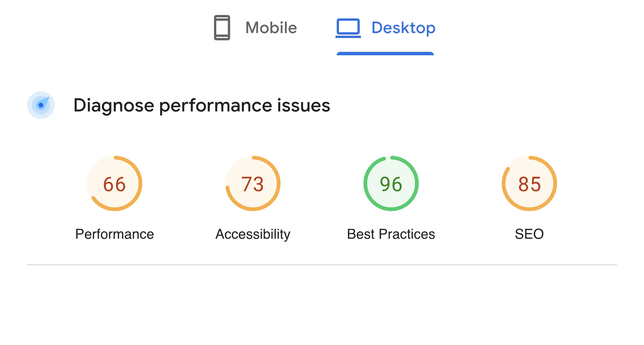Open the Performance score gauge showing 66
Image resolution: width=644 pixels, height=345 pixels.
point(115,184)
